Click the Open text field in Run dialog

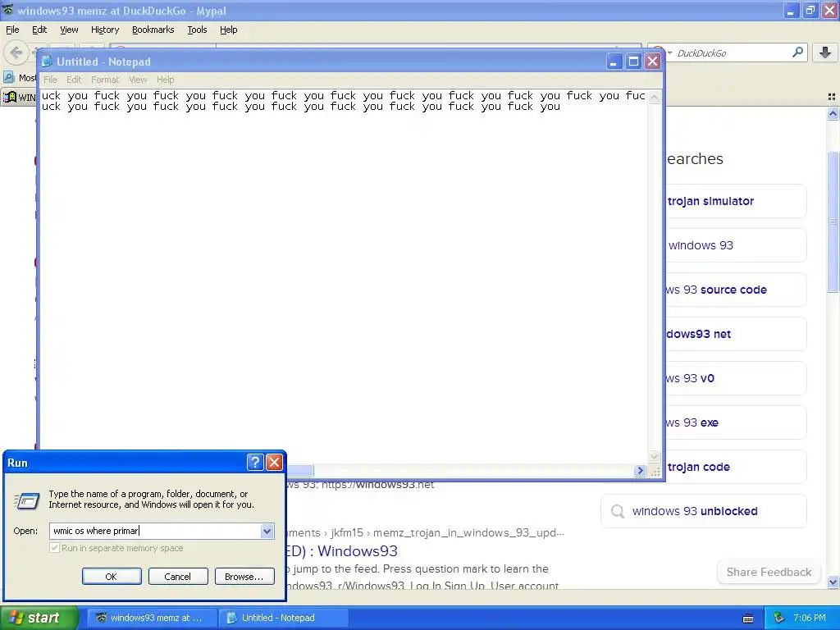click(x=155, y=531)
